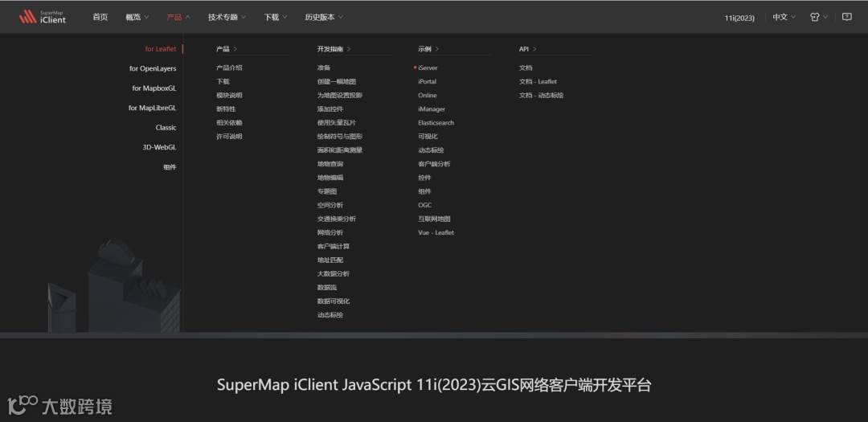Open the 可视化 examples link
Screen dimensions: 868x422
(428, 136)
